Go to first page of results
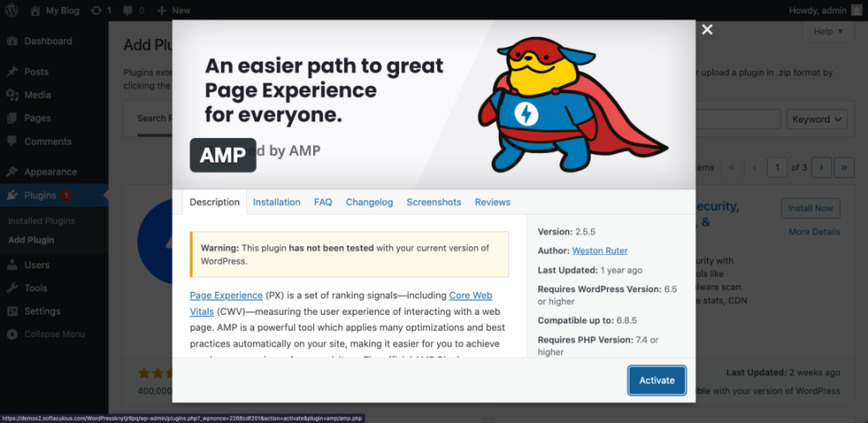This screenshot has height=423, width=868. pyautogui.click(x=732, y=167)
